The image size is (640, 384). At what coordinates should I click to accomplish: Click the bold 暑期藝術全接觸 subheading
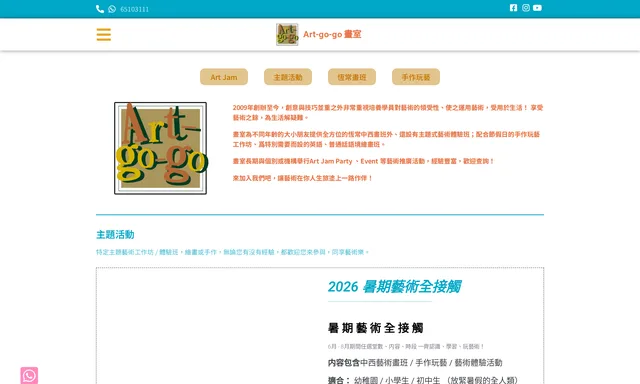click(x=376, y=328)
